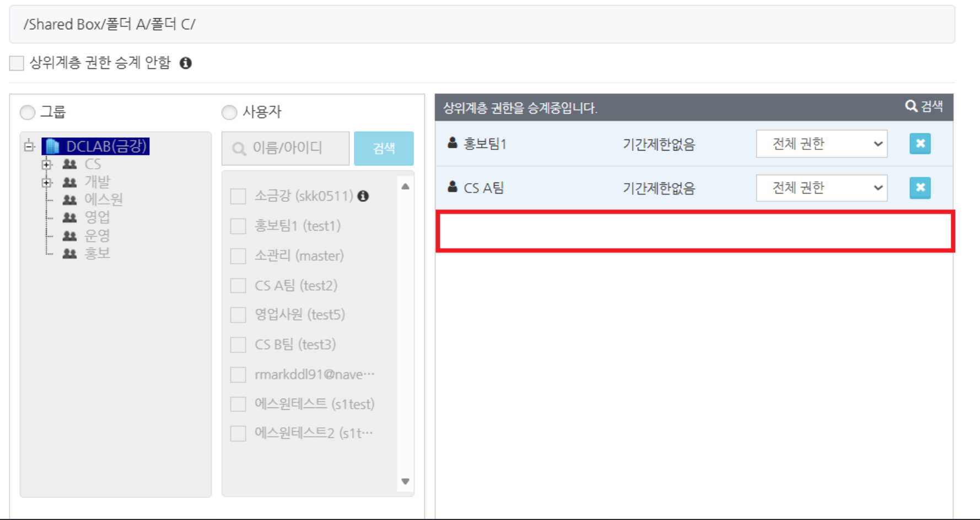Check the 소관리 (master) user checkbox
The image size is (980, 520).
(x=238, y=256)
